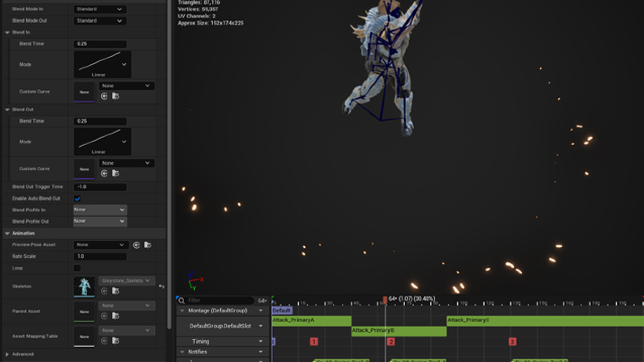Click the 64+ frame counter button
The width and height of the screenshot is (644, 362).
point(262,301)
